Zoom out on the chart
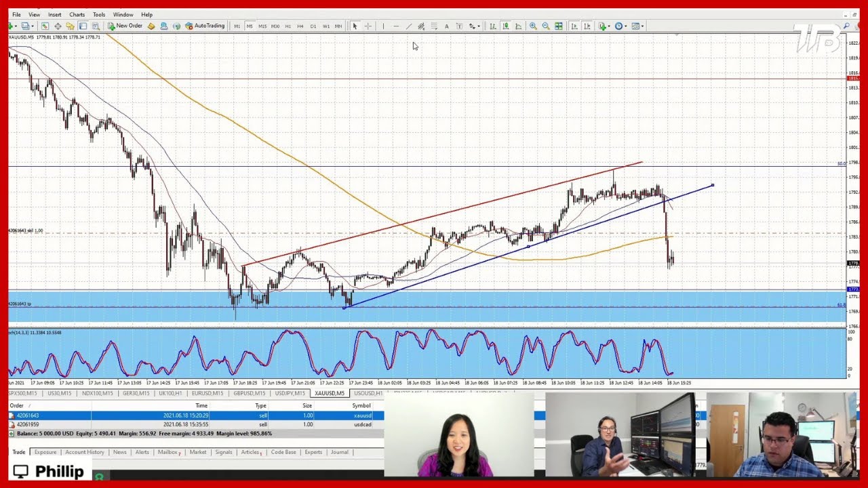 click(546, 26)
